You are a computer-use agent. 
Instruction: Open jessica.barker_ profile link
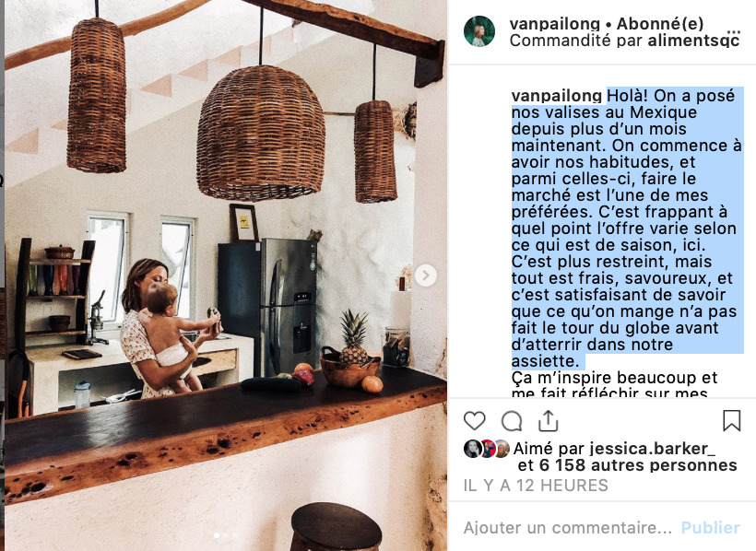tap(653, 449)
